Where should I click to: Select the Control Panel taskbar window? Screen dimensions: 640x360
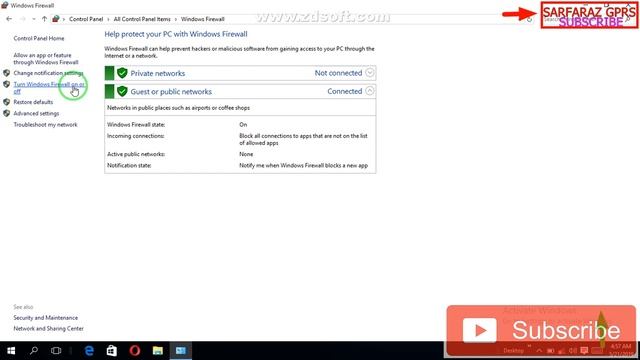181,351
